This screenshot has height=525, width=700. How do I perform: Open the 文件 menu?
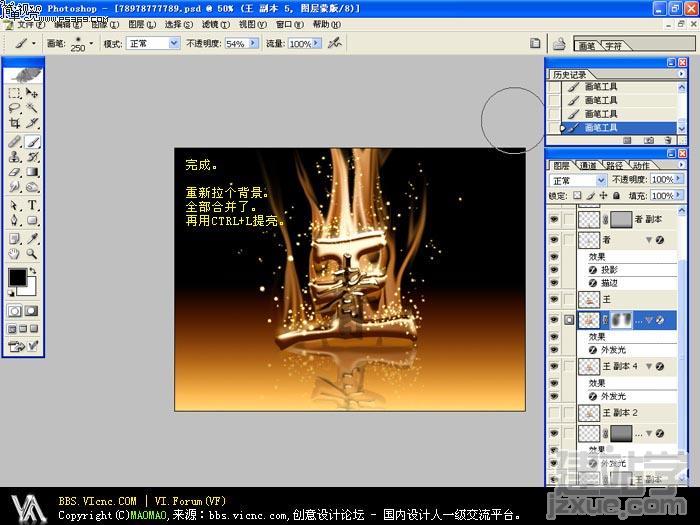[x=30, y=25]
